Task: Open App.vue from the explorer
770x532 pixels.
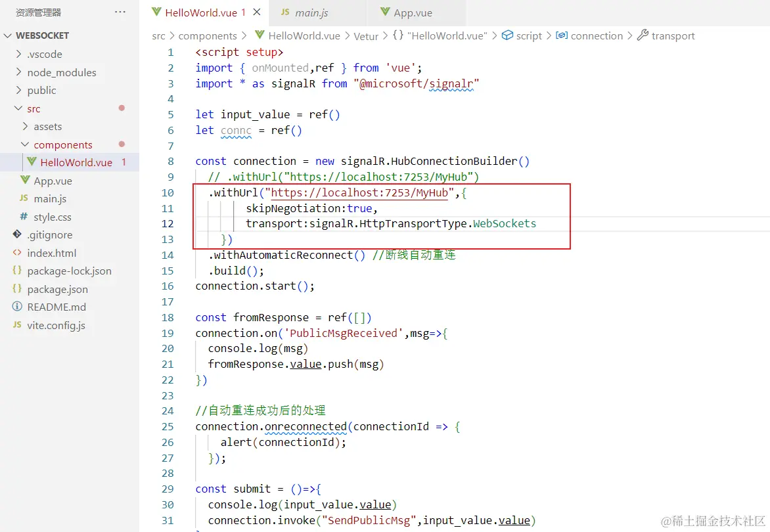Action: pos(53,181)
